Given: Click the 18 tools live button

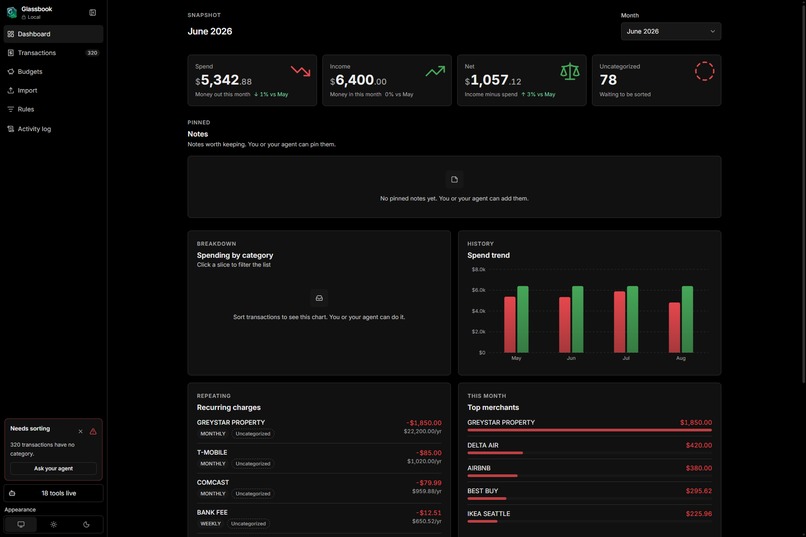Looking at the screenshot, I should coord(53,493).
